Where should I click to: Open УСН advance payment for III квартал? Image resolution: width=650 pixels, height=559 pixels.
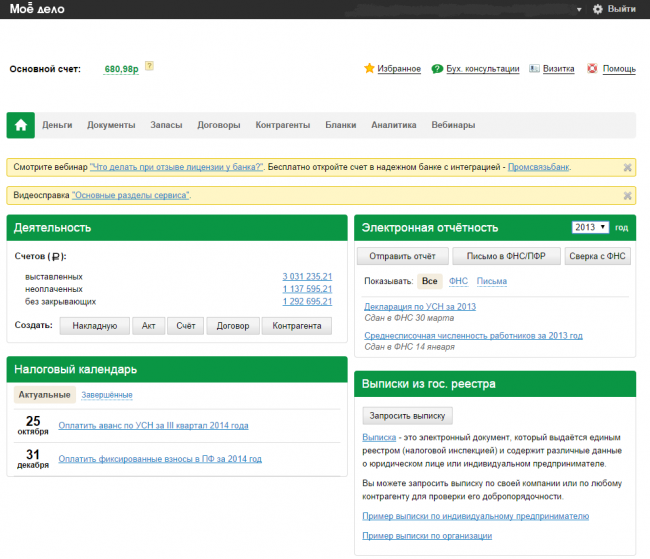point(153,425)
